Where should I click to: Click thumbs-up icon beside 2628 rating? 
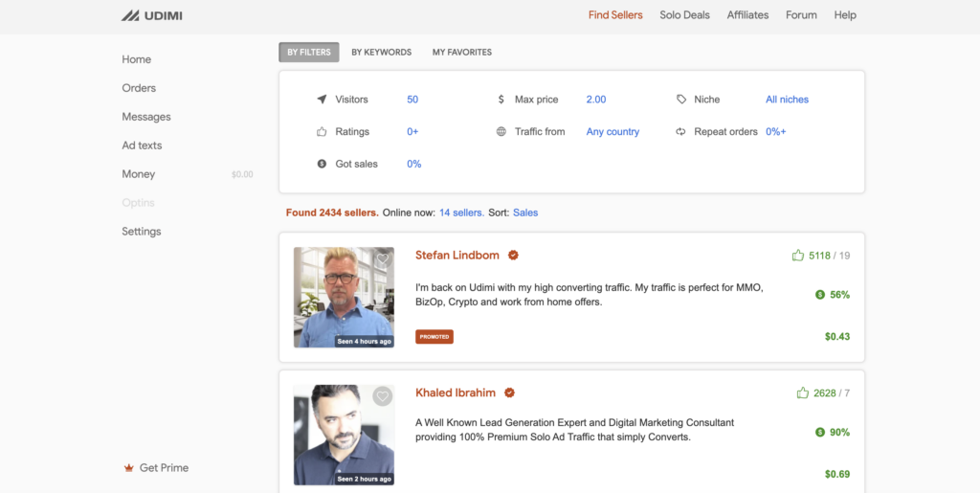(803, 393)
